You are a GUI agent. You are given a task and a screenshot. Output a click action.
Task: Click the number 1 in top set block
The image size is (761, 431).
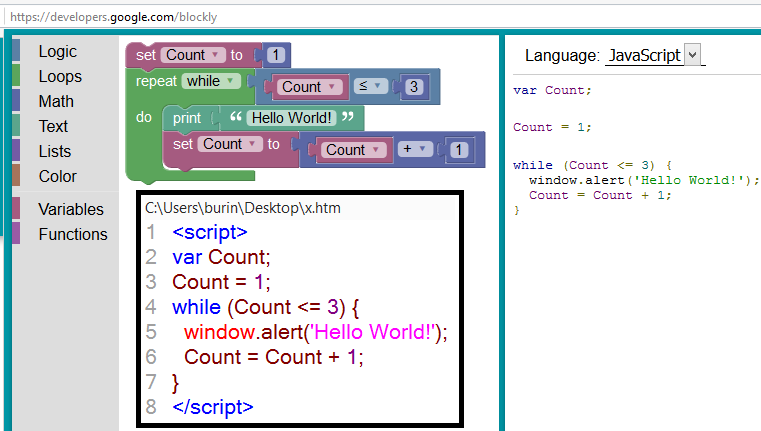[276, 55]
